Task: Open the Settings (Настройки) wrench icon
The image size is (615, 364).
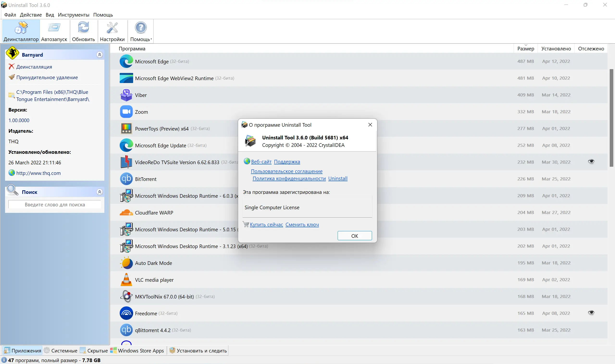Action: (112, 28)
